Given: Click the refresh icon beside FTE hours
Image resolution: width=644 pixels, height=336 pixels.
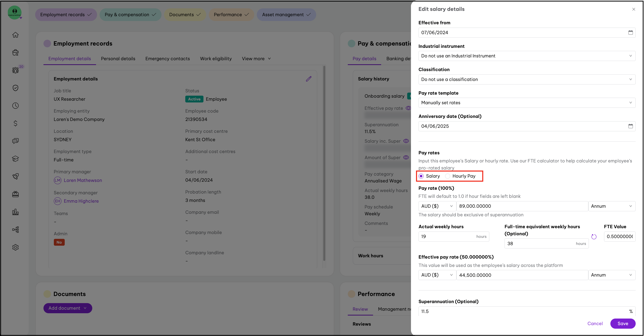Looking at the screenshot, I should click(x=594, y=237).
